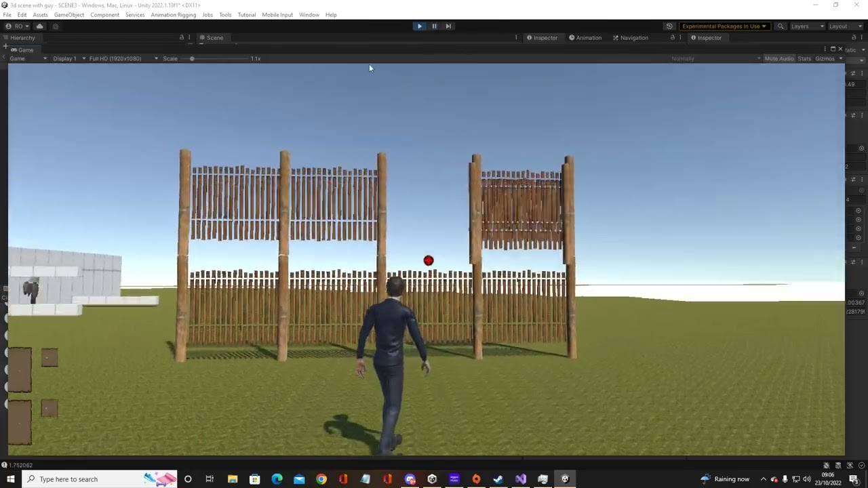Open File Explorer from the taskbar
868x488 pixels.
(233, 479)
